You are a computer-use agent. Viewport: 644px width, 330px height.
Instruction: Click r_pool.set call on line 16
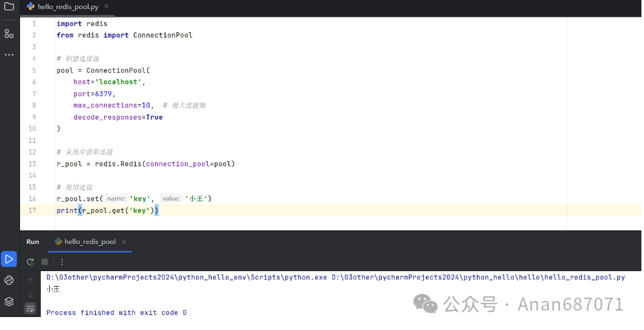[134, 199]
